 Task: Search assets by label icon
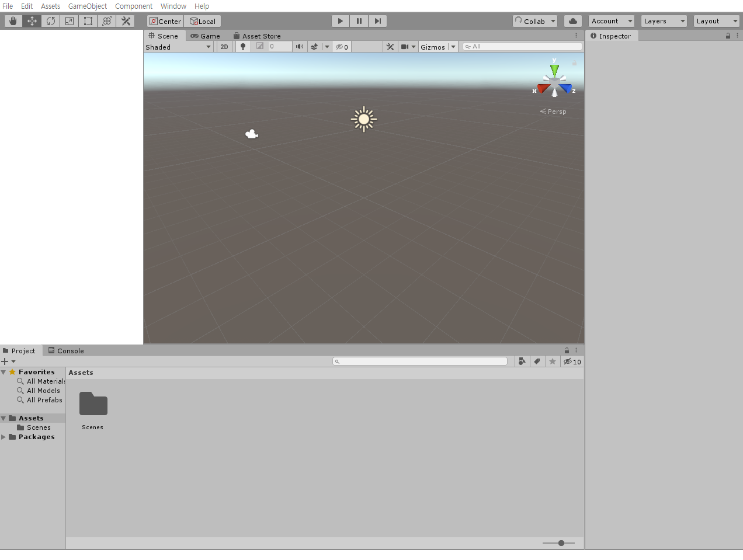537,361
